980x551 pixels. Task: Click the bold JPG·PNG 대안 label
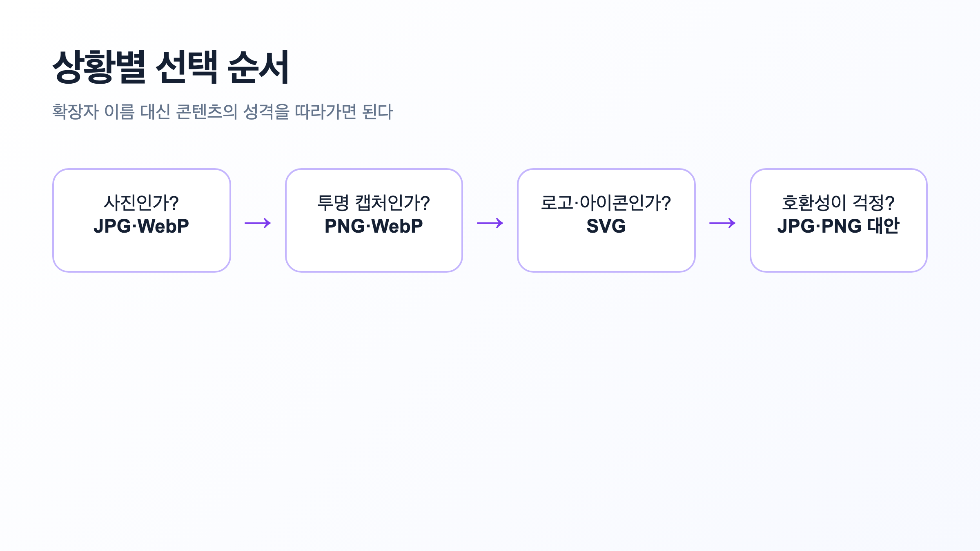pos(838,226)
